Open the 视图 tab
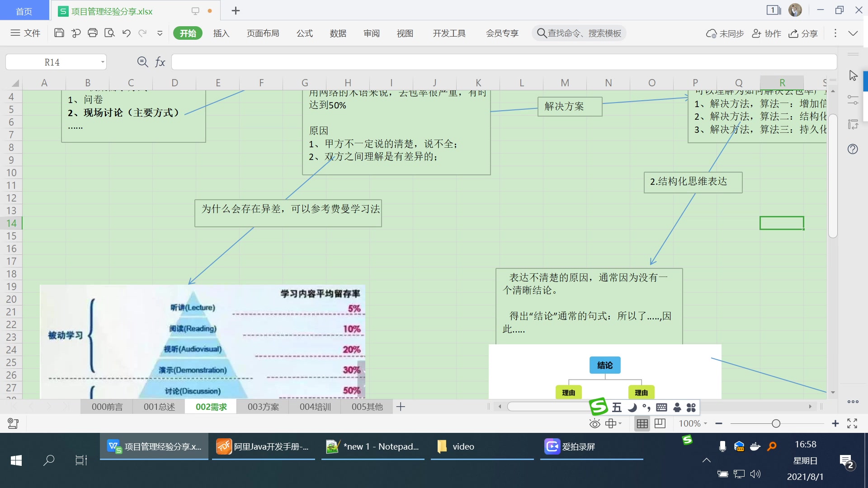Image resolution: width=868 pixels, height=488 pixels. pos(405,33)
